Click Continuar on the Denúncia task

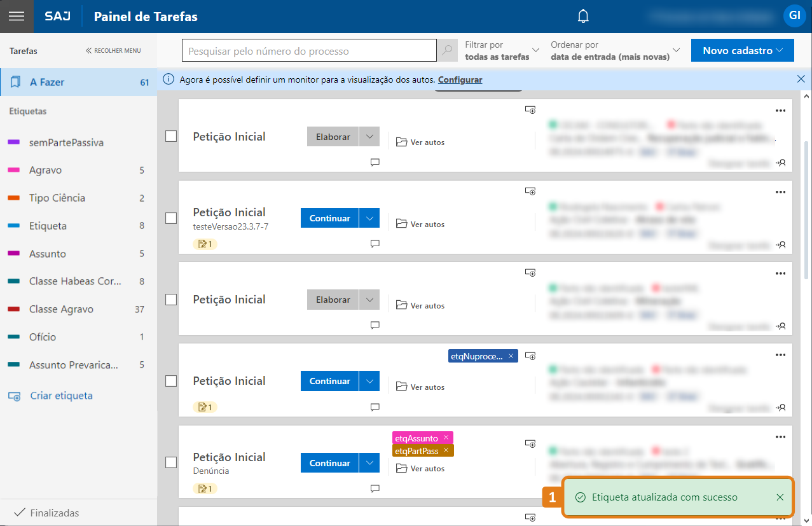point(329,463)
